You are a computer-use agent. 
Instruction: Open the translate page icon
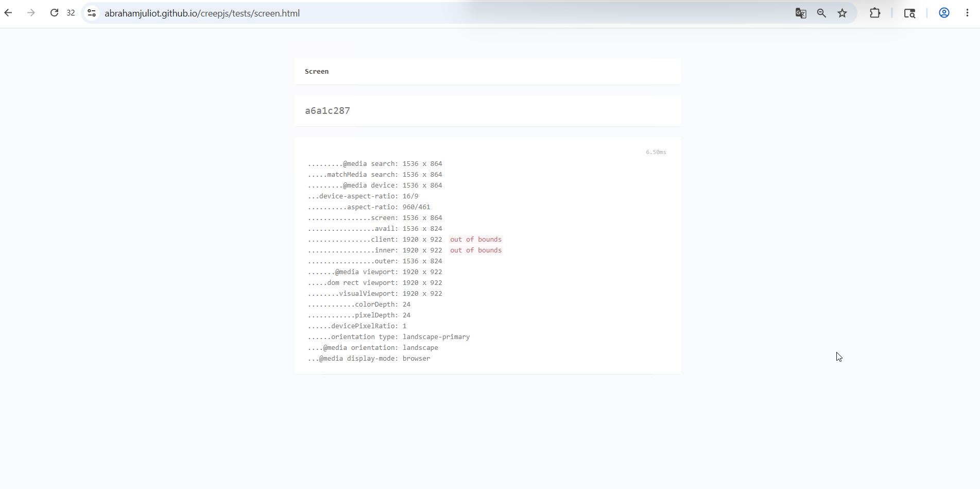click(801, 13)
